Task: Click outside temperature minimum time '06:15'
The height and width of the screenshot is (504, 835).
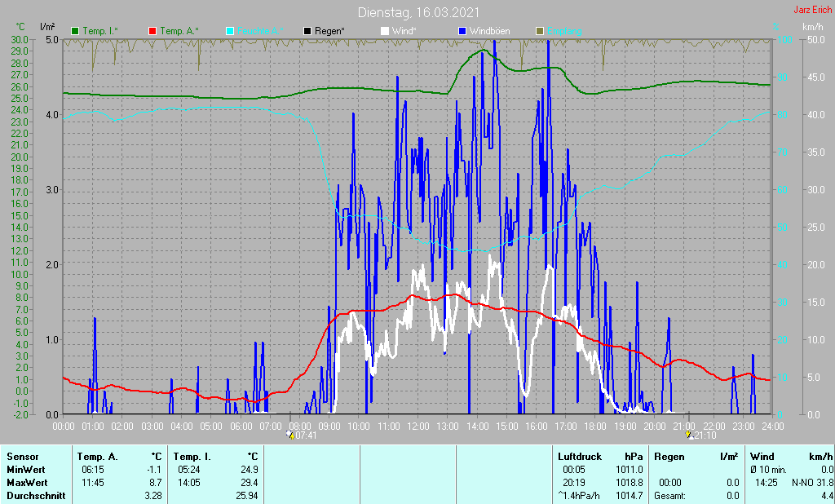Action: [x=92, y=470]
